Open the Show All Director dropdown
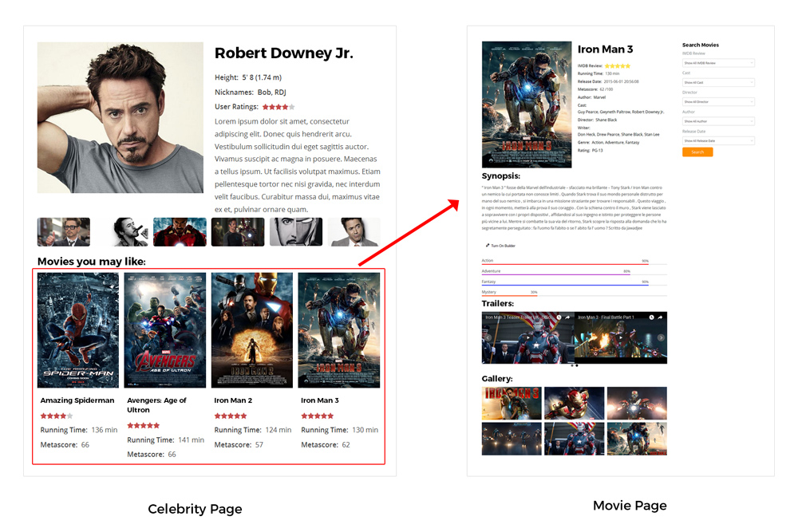 click(x=718, y=102)
